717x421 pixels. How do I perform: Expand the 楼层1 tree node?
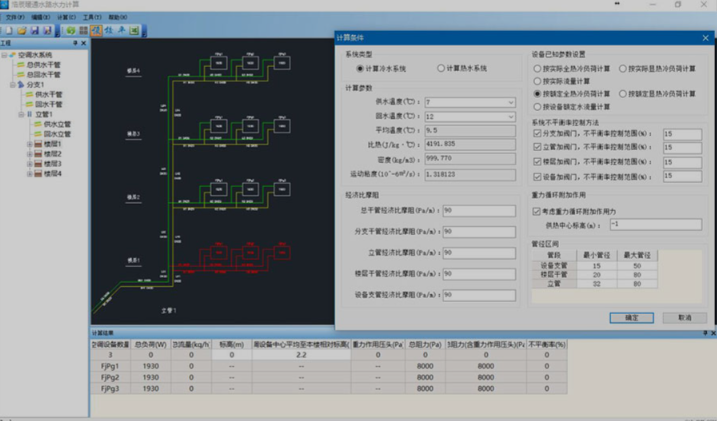pyautogui.click(x=29, y=145)
